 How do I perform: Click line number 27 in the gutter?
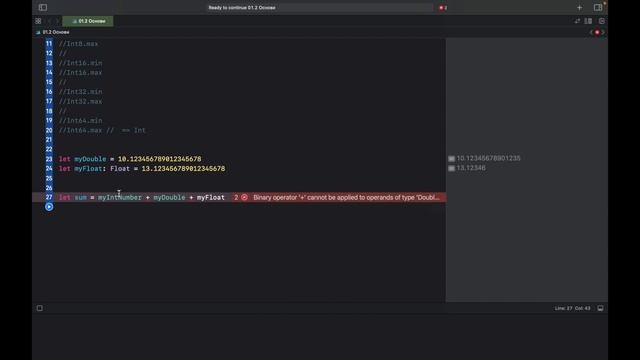(x=49, y=198)
